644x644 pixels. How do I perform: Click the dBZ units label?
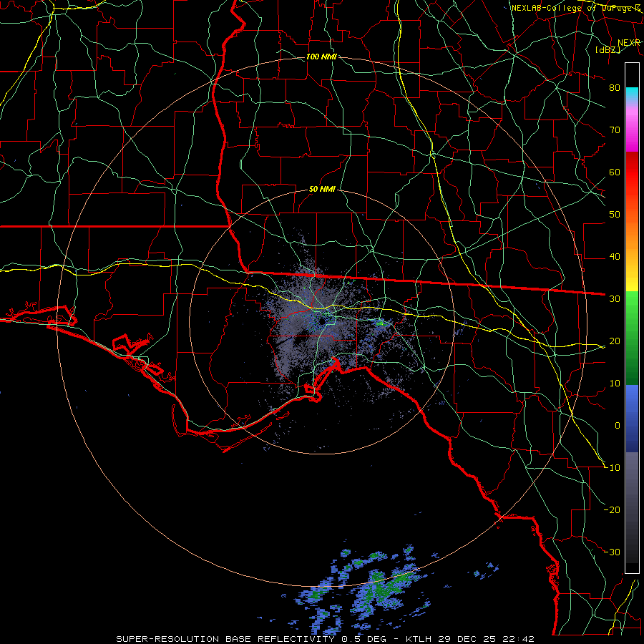click(608, 49)
